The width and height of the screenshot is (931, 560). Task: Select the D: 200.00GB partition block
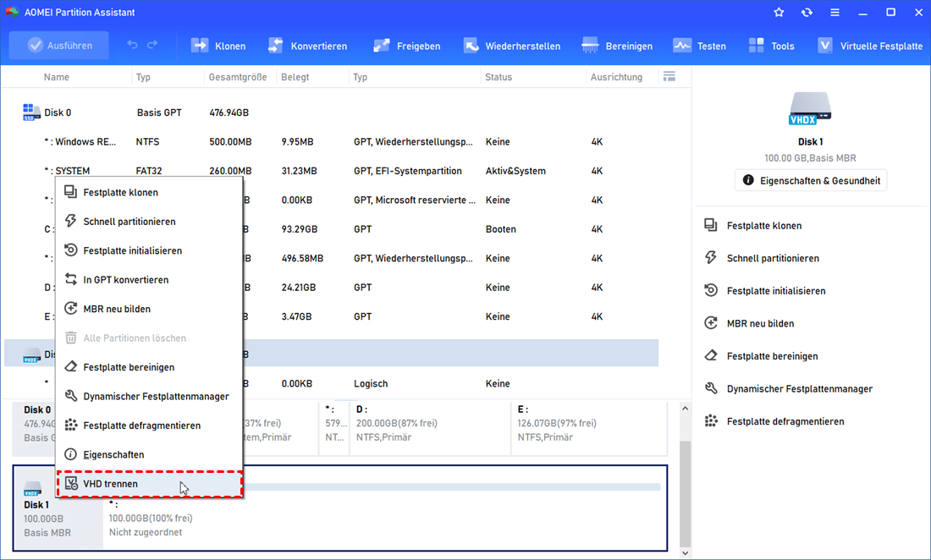pos(430,428)
